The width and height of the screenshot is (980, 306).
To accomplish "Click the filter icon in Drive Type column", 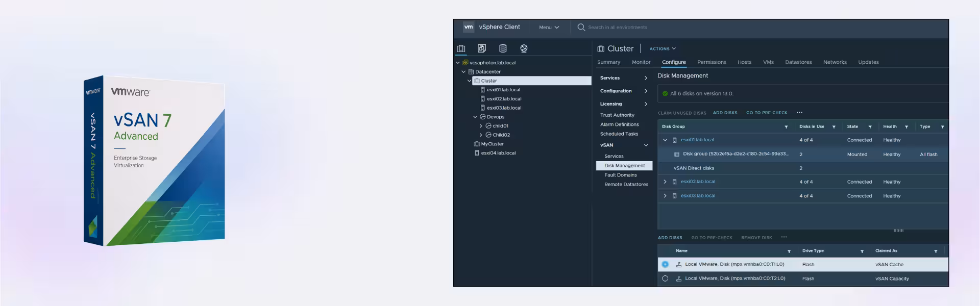I will (x=862, y=251).
